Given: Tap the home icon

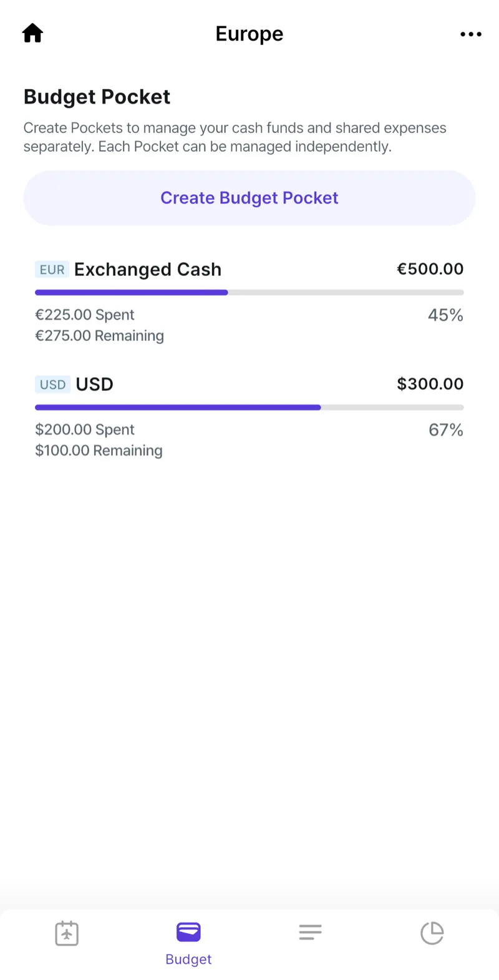Looking at the screenshot, I should [32, 33].
